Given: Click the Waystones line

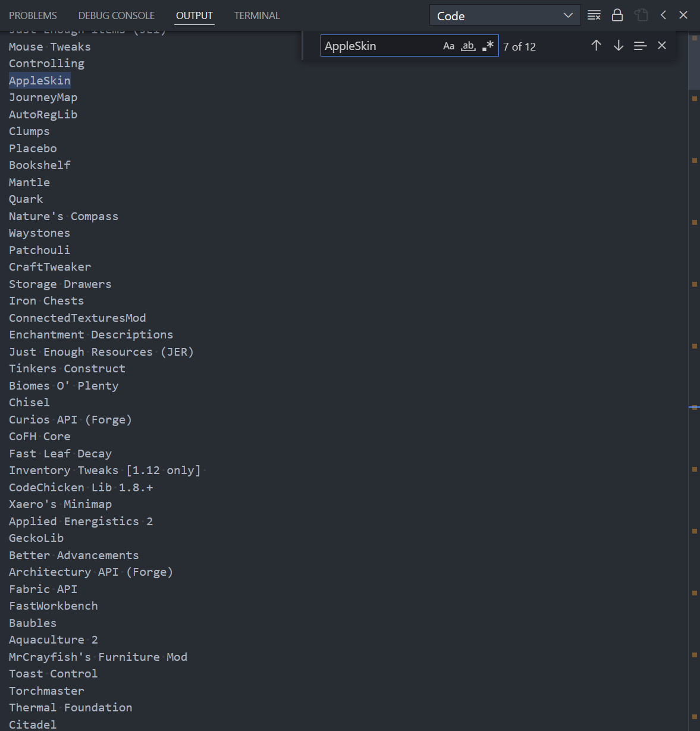Looking at the screenshot, I should pyautogui.click(x=39, y=233).
